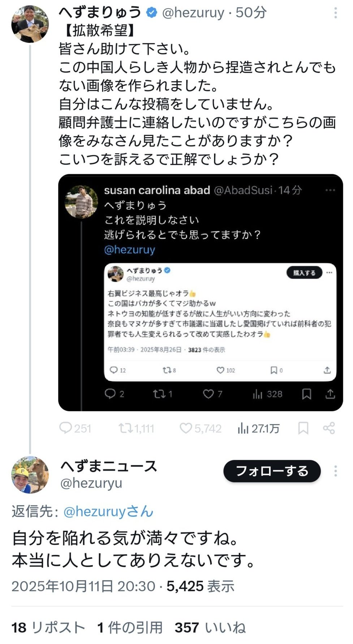This screenshot has height=644, width=353.
Task: Open more options for the へずまニュース reply
Action: point(336,471)
